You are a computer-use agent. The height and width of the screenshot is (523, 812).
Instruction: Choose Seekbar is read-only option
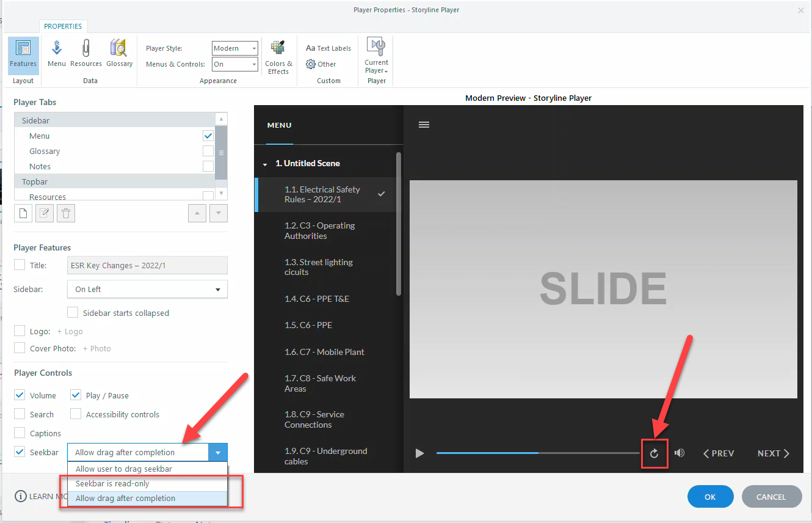(147, 484)
